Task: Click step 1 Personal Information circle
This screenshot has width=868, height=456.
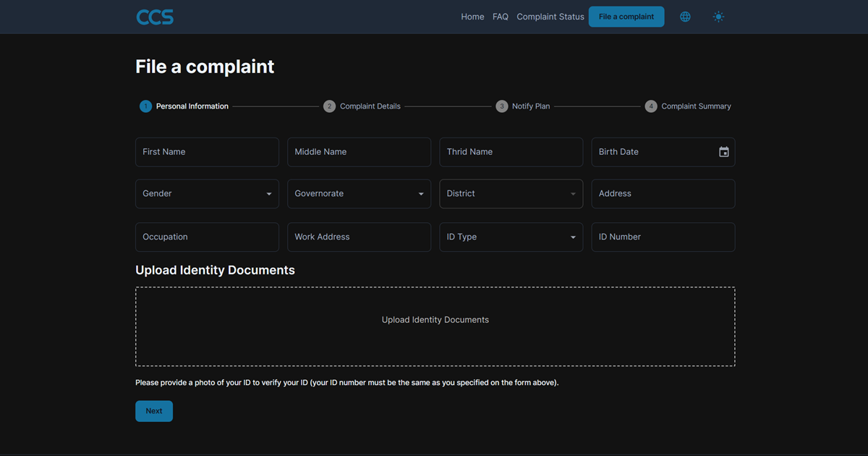Action: coord(145,106)
